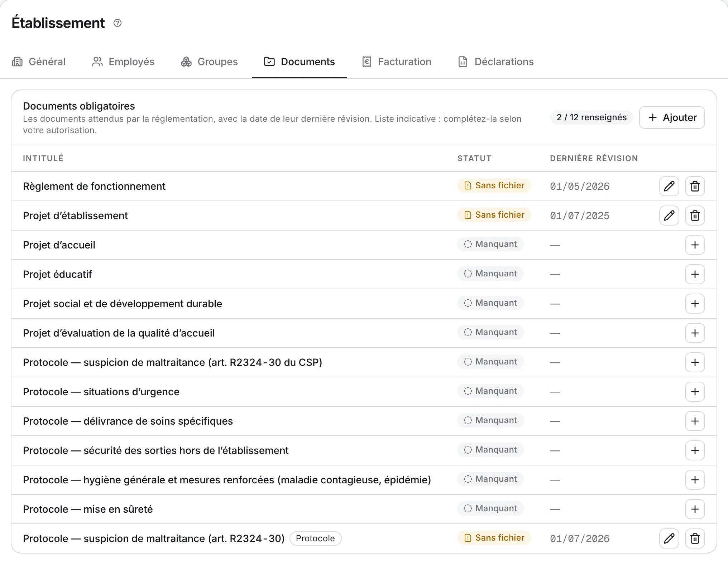Click the Dernière révision column header

[x=594, y=158]
